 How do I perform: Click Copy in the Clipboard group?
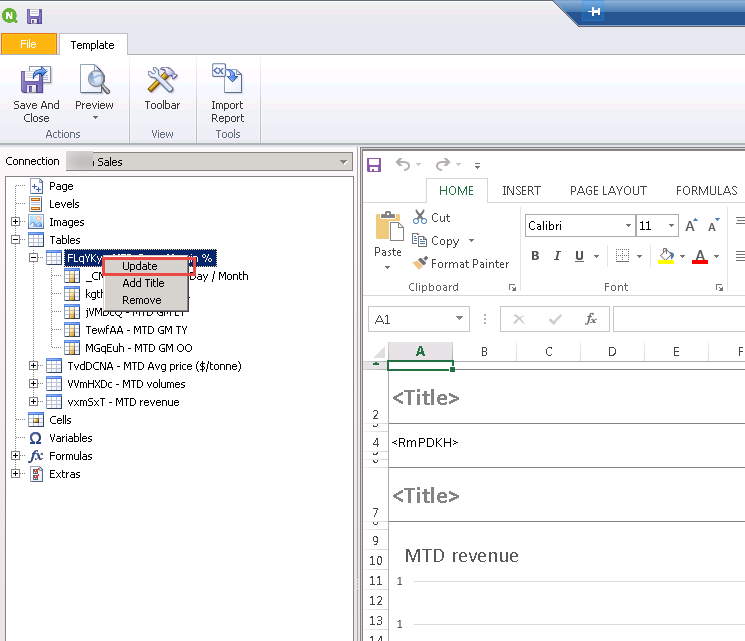tap(436, 241)
